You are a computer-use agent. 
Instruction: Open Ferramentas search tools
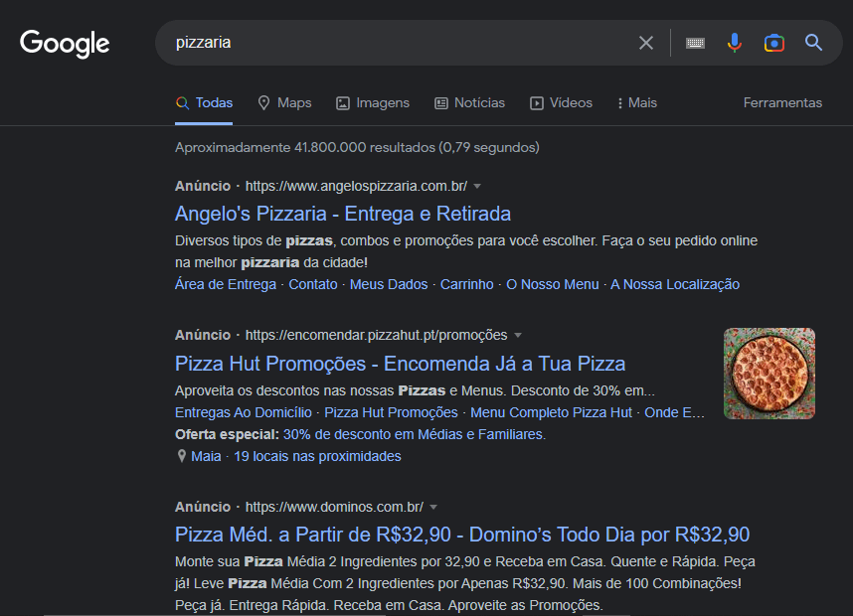782,102
